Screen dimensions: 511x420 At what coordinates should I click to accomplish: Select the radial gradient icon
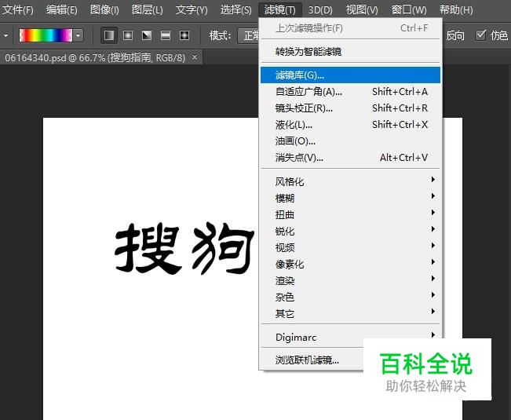(128, 35)
